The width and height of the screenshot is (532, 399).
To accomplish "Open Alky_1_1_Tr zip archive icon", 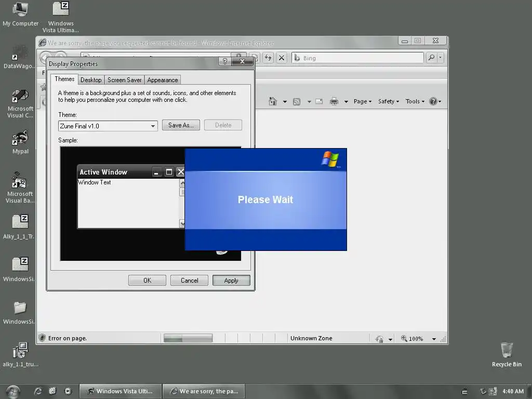I will point(19,227).
